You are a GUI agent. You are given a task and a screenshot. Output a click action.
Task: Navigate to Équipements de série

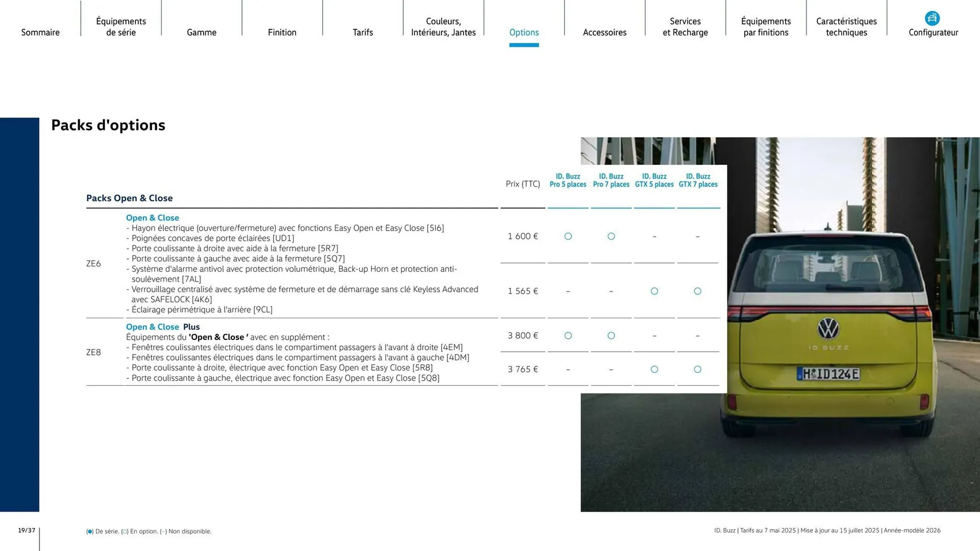(x=120, y=27)
